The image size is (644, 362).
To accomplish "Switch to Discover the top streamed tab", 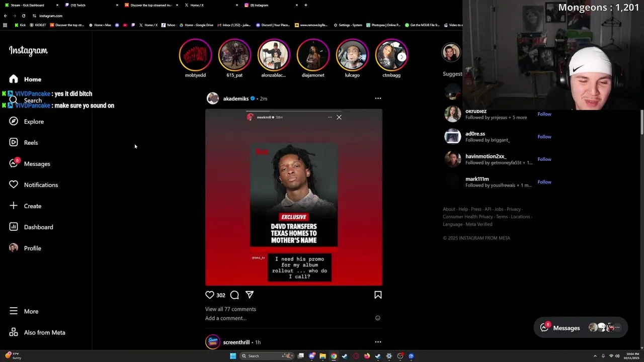I will tap(151, 5).
